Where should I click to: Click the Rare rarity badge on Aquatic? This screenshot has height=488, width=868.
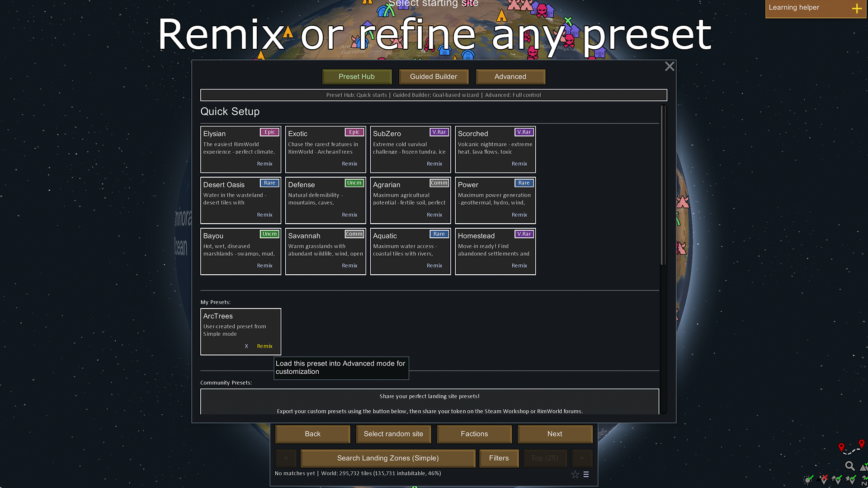439,234
